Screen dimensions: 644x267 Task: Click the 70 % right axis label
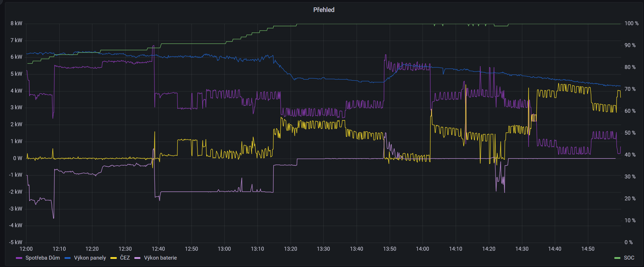[630, 89]
